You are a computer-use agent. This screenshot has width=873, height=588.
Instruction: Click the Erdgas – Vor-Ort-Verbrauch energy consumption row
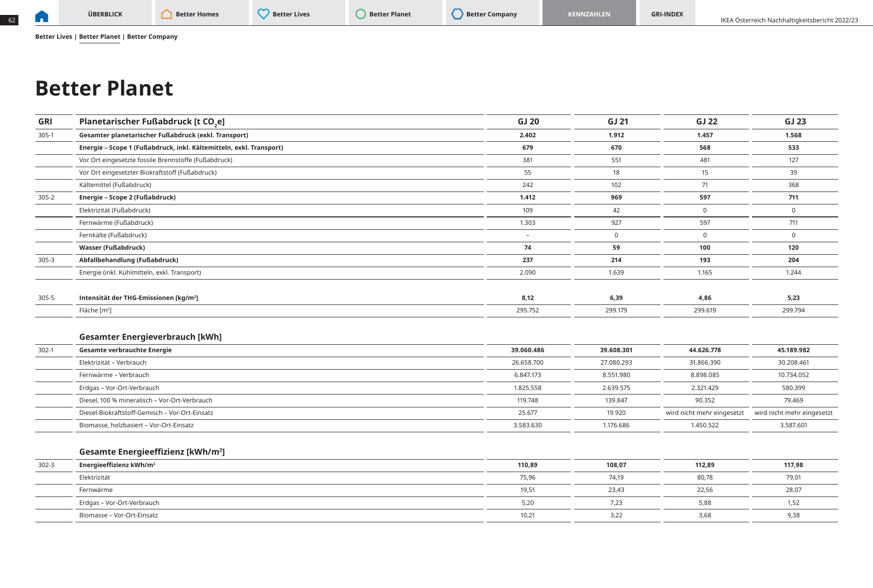119,388
